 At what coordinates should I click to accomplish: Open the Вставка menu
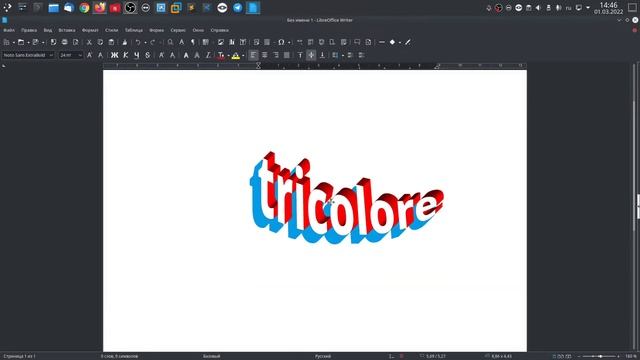67,30
